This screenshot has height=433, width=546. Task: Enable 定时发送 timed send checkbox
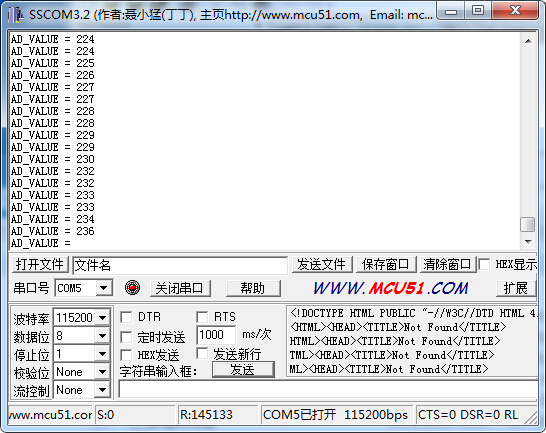pyautogui.click(x=126, y=337)
